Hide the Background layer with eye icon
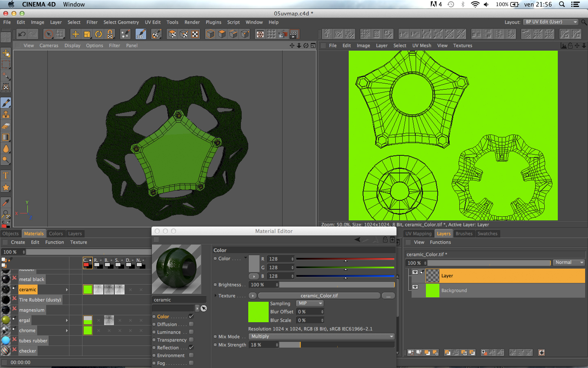Screen dimensions: 588x368 [415, 287]
